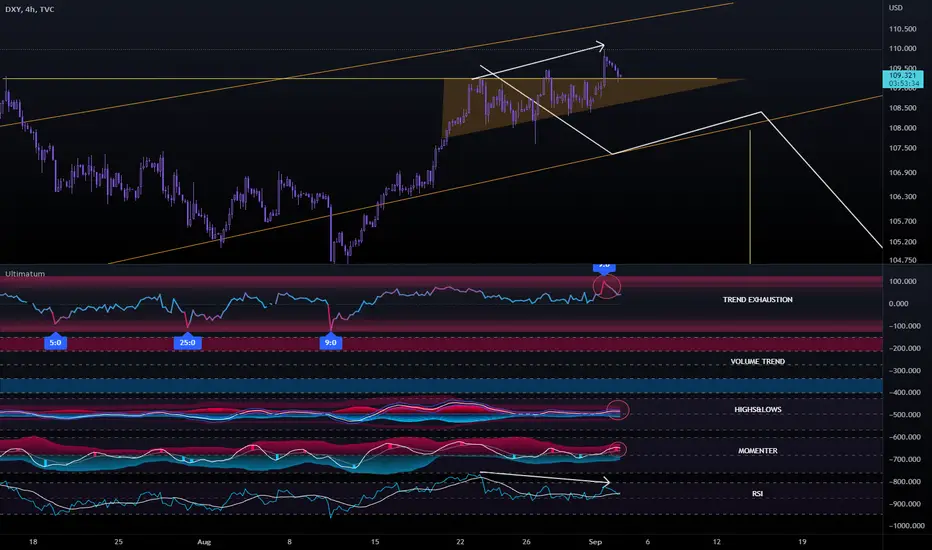Click the 6 date on time axis
Screen dimensions: 932x550
pyautogui.click(x=647, y=542)
